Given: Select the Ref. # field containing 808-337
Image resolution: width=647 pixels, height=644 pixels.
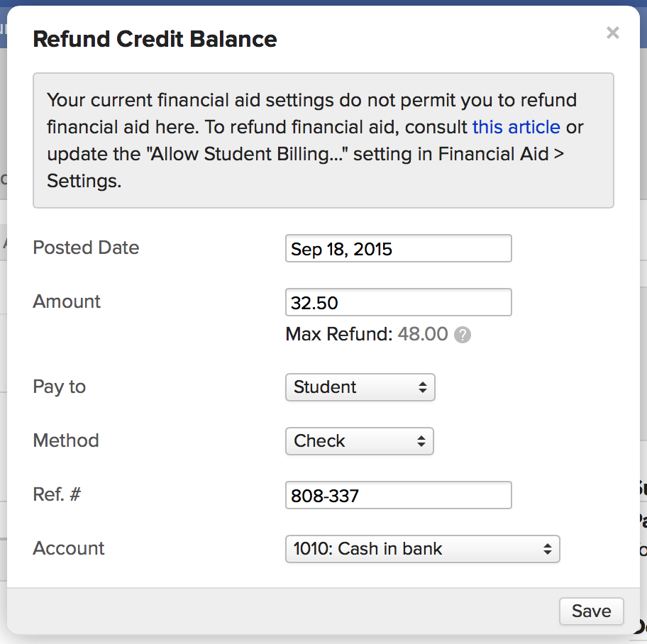Looking at the screenshot, I should pyautogui.click(x=399, y=495).
